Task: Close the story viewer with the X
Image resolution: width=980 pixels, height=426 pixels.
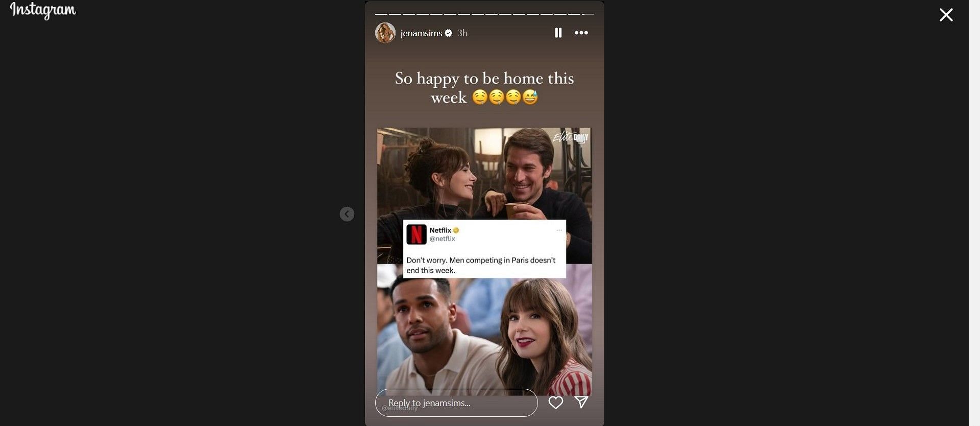Action: (x=946, y=15)
